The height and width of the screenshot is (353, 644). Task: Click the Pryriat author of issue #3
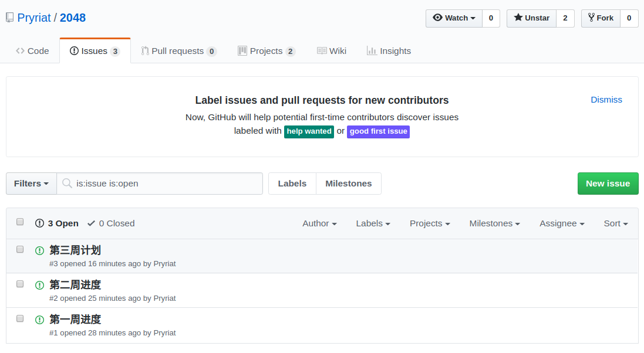(164, 263)
